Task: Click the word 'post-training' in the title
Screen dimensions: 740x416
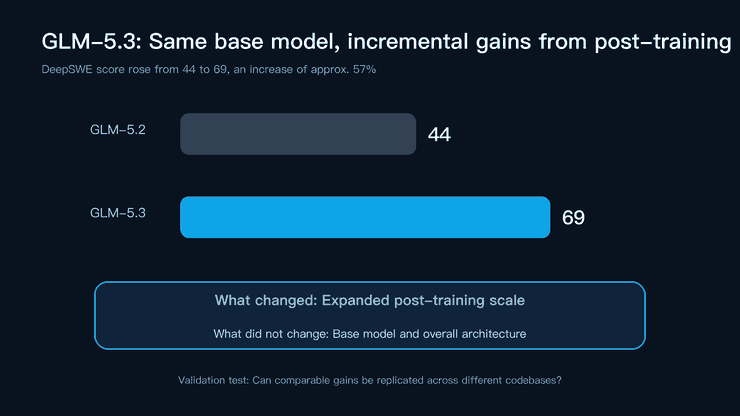Action: point(663,42)
